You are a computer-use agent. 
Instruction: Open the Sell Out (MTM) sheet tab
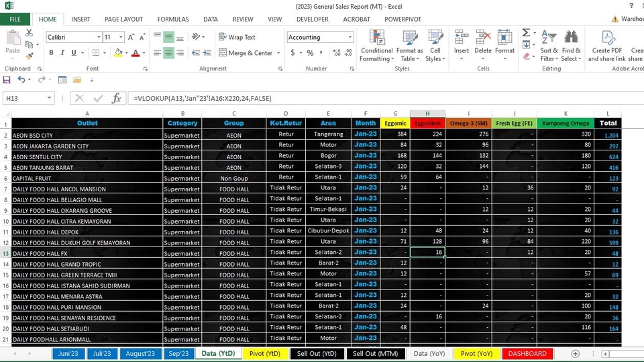pos(375,354)
